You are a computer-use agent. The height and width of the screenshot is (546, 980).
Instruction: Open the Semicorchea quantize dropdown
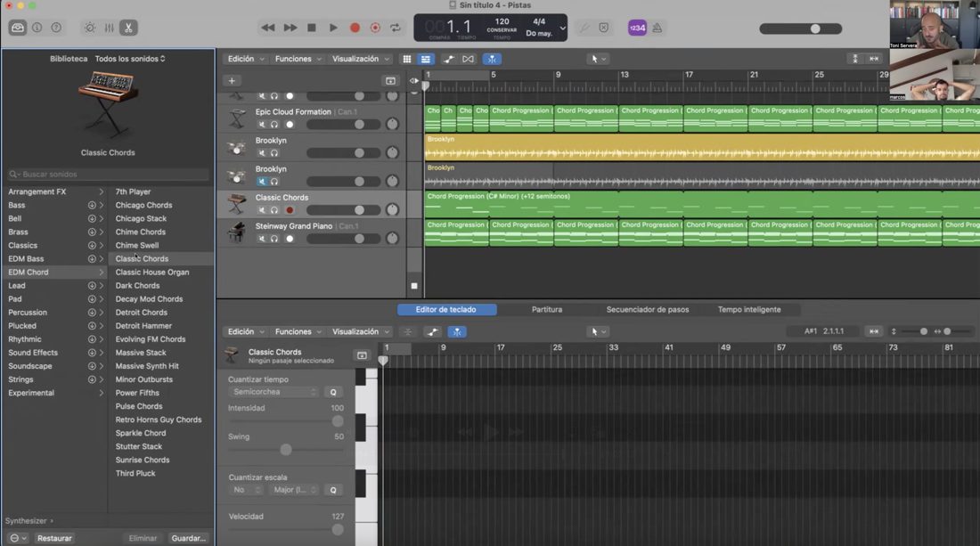coord(274,392)
